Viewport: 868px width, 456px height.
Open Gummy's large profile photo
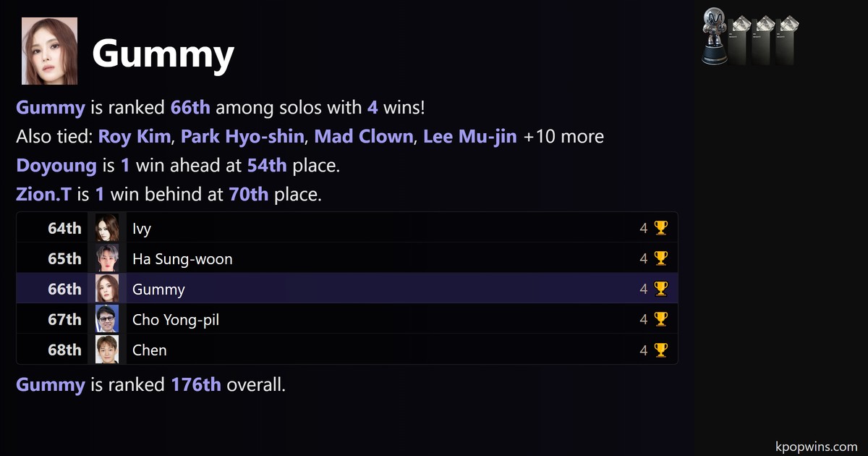[x=49, y=51]
